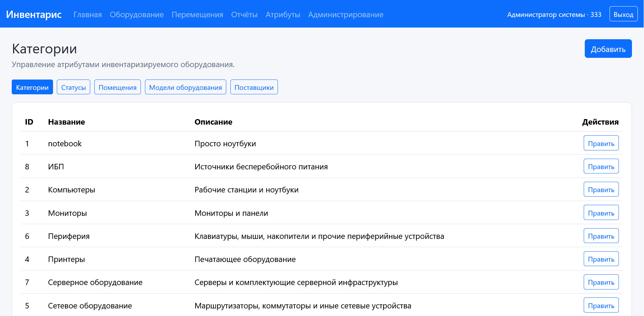Go to Оборудование in the navbar
This screenshot has height=316, width=644.
137,14
